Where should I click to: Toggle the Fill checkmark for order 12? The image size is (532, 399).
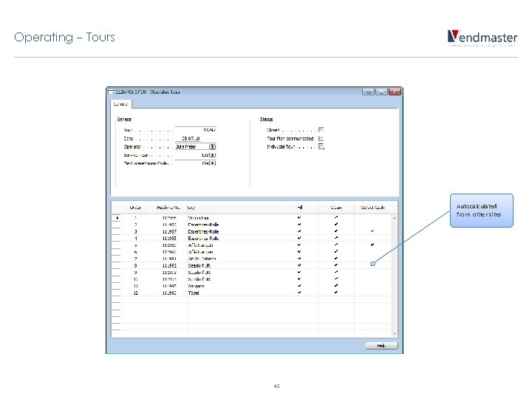[299, 293]
